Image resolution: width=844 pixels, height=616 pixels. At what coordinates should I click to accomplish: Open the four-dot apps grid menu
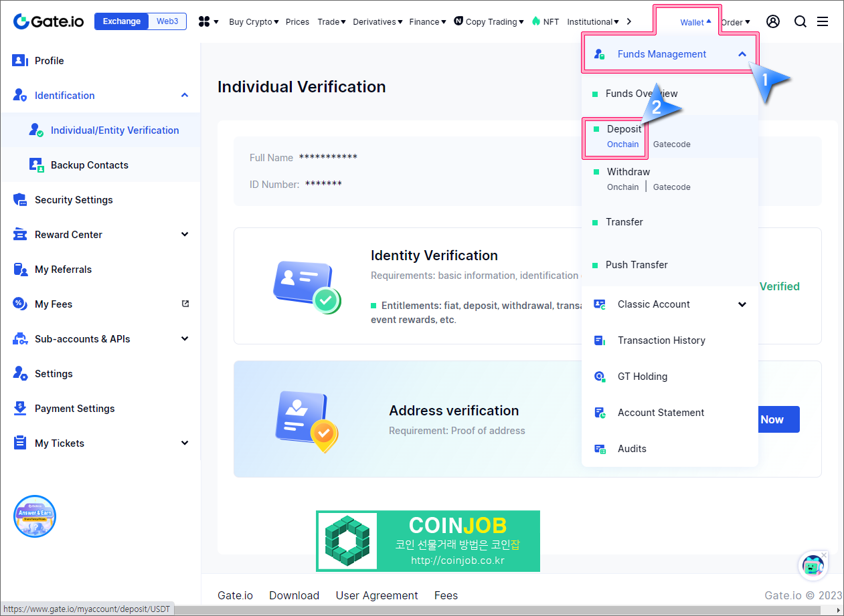[205, 21]
